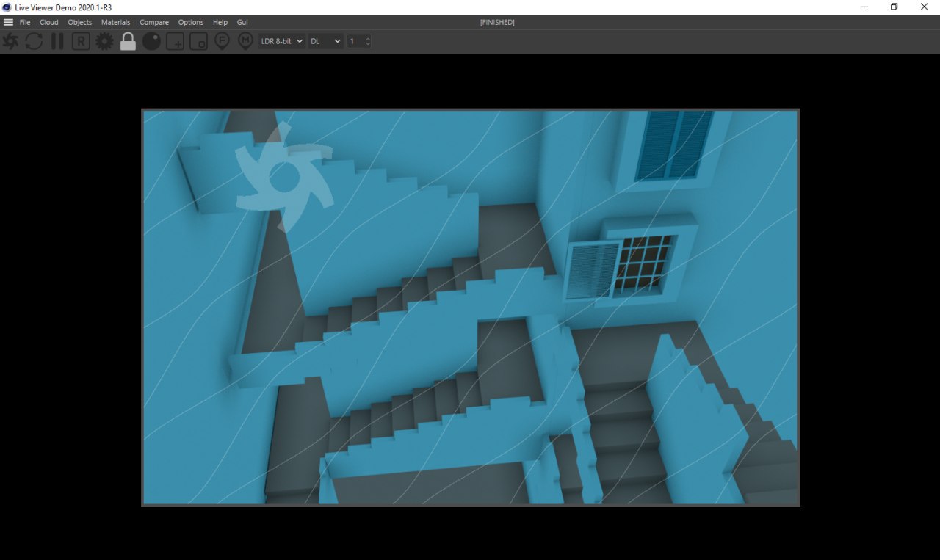The height and width of the screenshot is (560, 940).
Task: Open the Cloud menu
Action: 49,22
